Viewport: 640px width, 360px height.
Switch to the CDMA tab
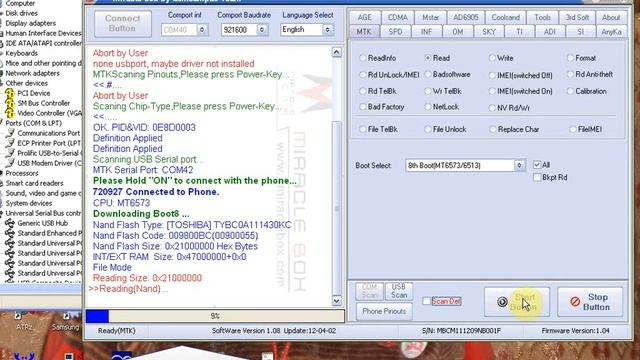tap(398, 18)
